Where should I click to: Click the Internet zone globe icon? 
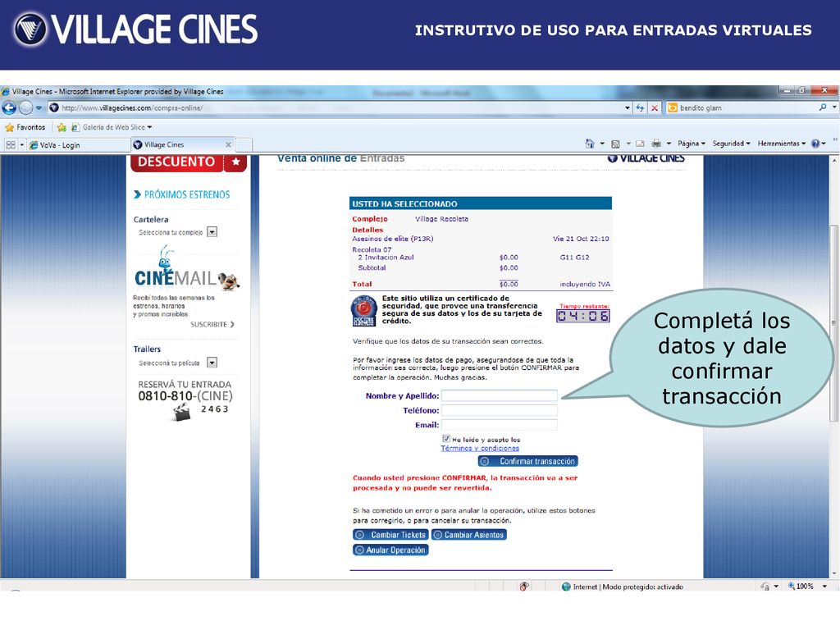[x=566, y=587]
